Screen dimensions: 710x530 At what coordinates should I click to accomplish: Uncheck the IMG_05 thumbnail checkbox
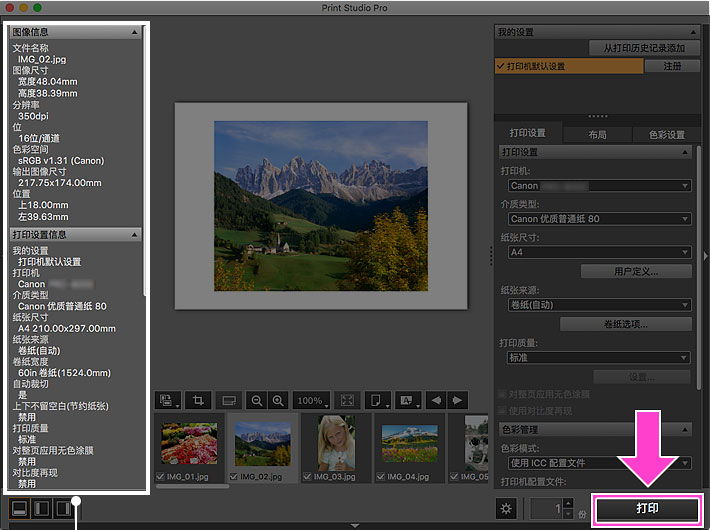coord(454,477)
